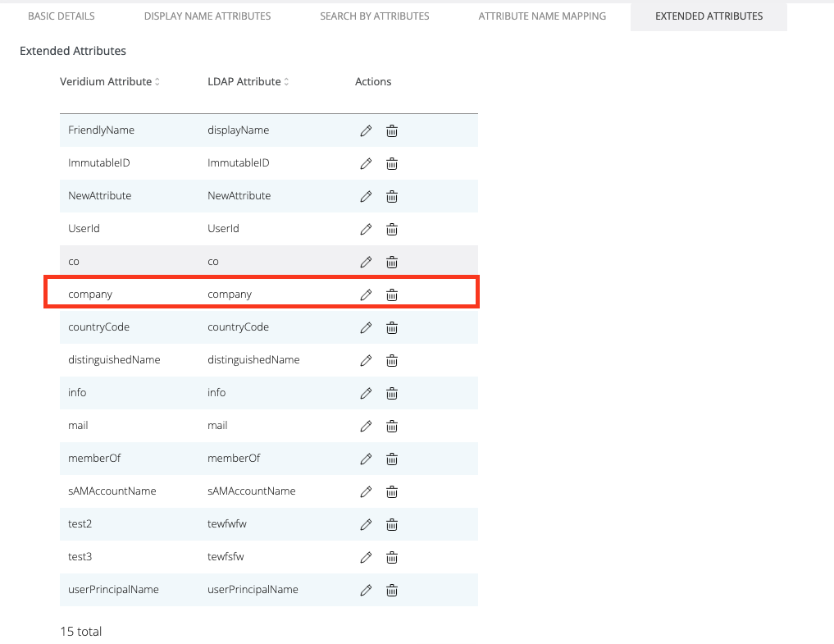Screen dimensions: 834x644
Task: Go to Search By Attributes tab
Action: [374, 16]
